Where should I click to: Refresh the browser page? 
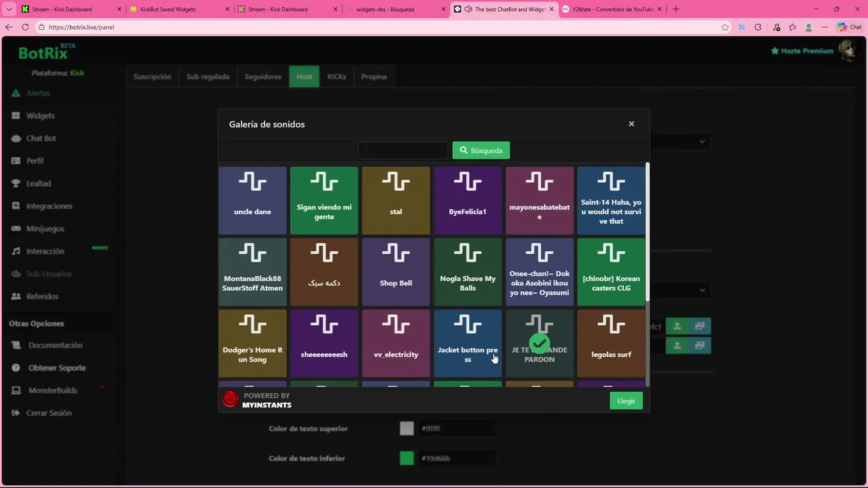pos(25,27)
